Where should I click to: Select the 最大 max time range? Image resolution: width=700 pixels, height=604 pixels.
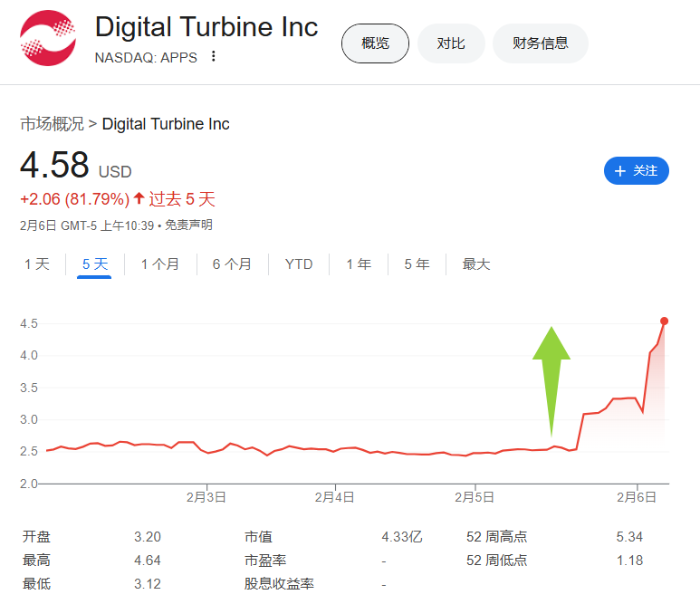coord(476,264)
